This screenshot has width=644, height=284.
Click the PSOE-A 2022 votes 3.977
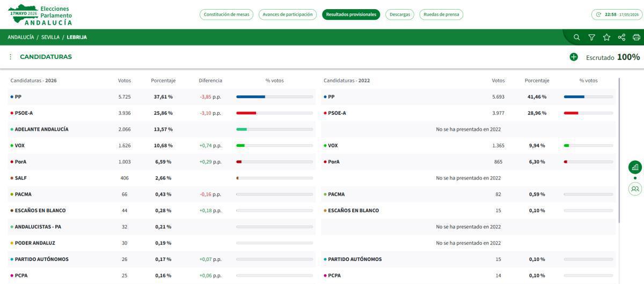pos(498,113)
